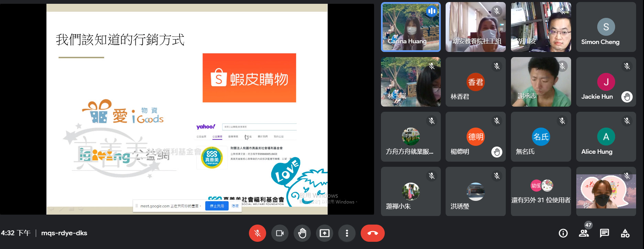The height and width of the screenshot is (249, 644).
Task: Click the 停止共用 stop sharing button
Action: tap(217, 206)
